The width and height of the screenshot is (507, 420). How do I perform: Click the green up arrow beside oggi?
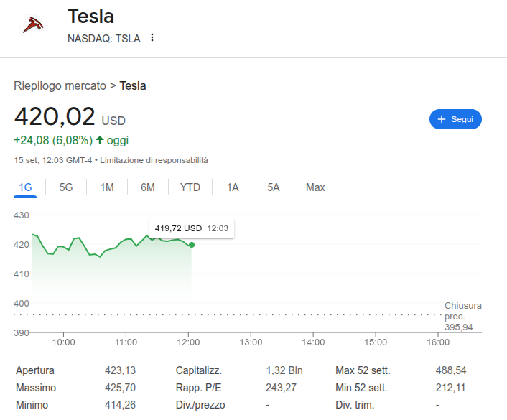coord(100,140)
